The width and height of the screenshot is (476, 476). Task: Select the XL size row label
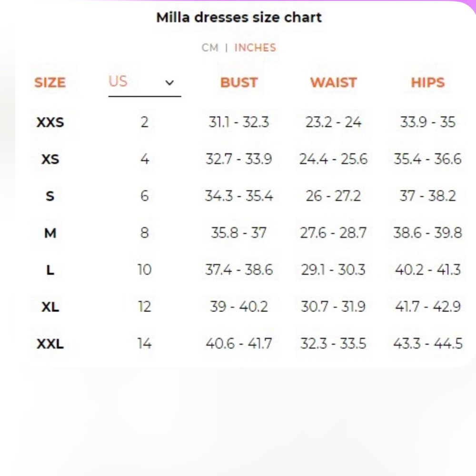(x=50, y=307)
